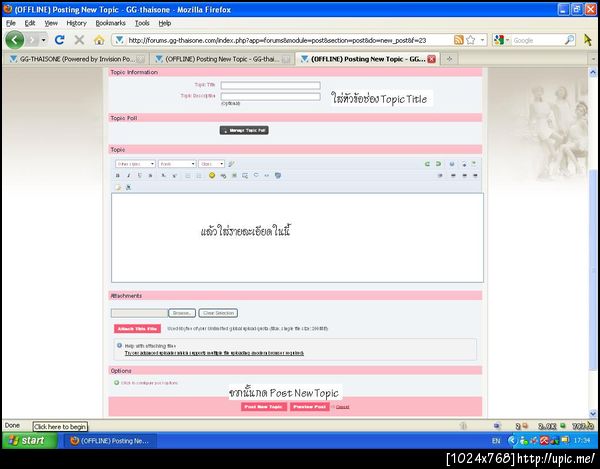This screenshot has height=469, width=600.
Task: Close the active Posting New Topic tab
Action: (x=432, y=59)
